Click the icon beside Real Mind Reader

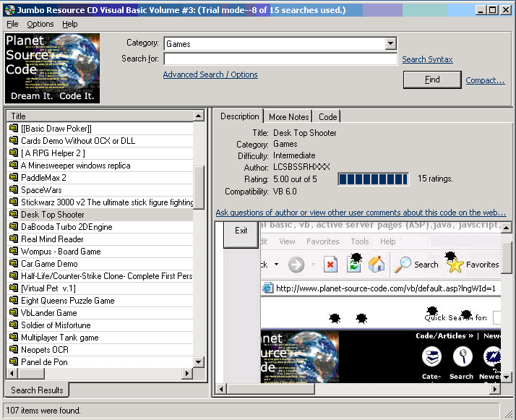[x=14, y=239]
